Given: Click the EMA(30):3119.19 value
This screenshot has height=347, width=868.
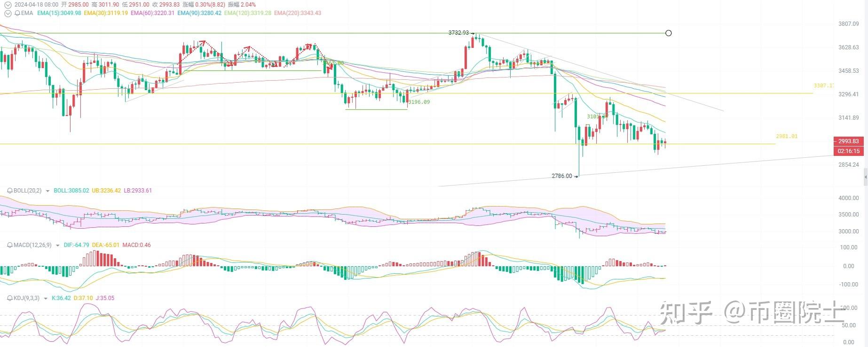Looking at the screenshot, I should (x=106, y=13).
